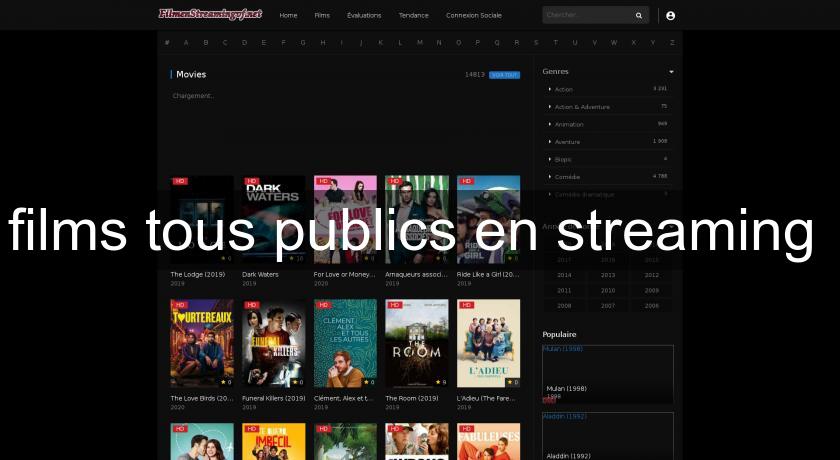Open the Clément, Alex et tous les autres poster
This screenshot has width=840, height=460.
(x=346, y=343)
